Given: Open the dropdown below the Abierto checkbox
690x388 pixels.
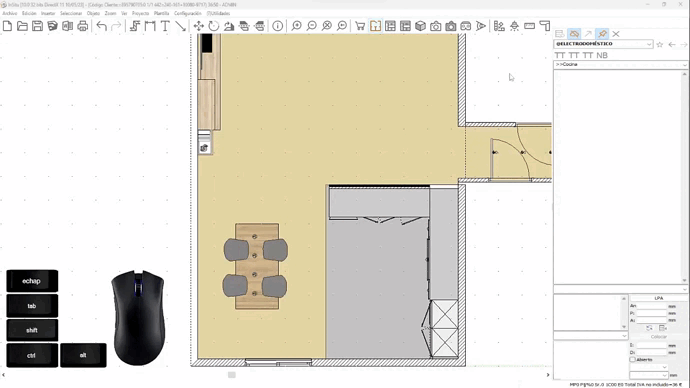Looking at the screenshot, I should pos(649,367).
